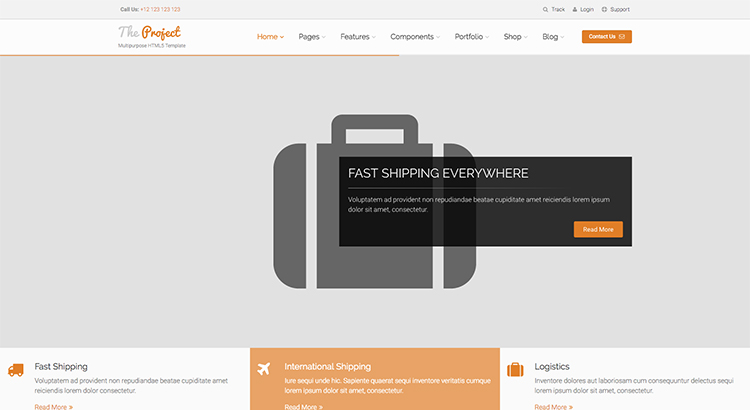Open the Portfolio menu

(x=471, y=37)
